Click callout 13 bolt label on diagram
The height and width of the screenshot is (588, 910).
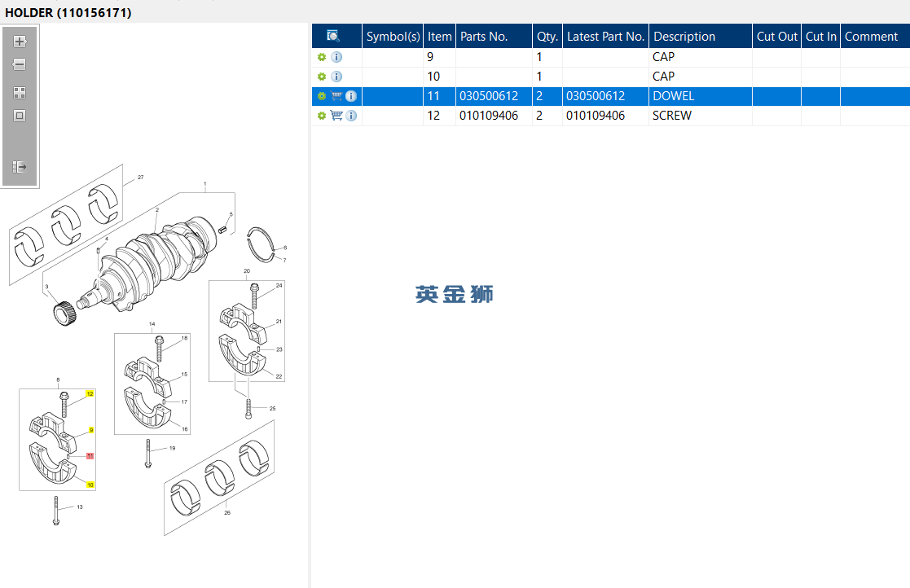pos(80,507)
